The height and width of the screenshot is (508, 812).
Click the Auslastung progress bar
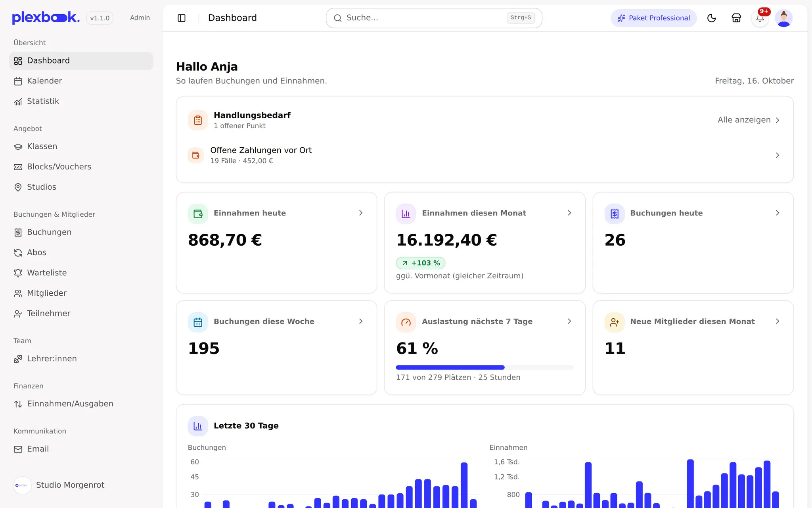(485, 368)
